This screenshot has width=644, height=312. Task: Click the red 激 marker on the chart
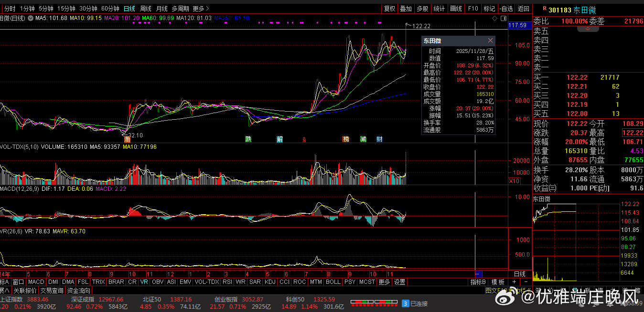[x=127, y=139]
